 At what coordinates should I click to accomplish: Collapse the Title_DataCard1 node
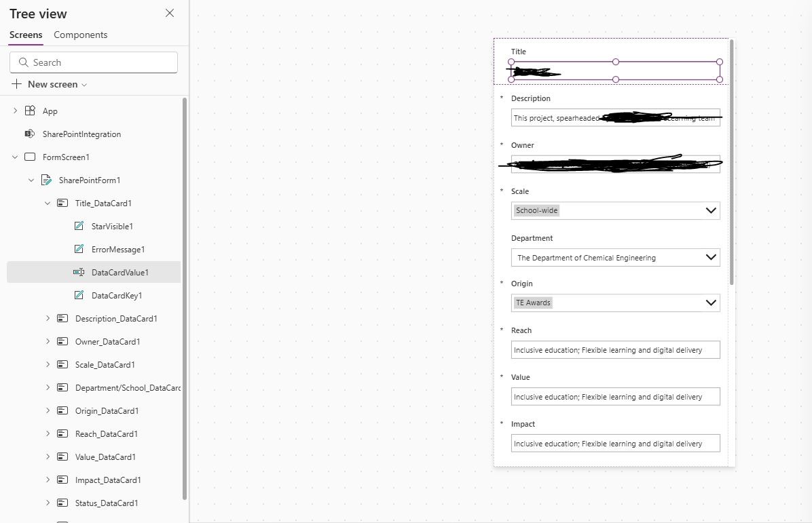point(48,204)
